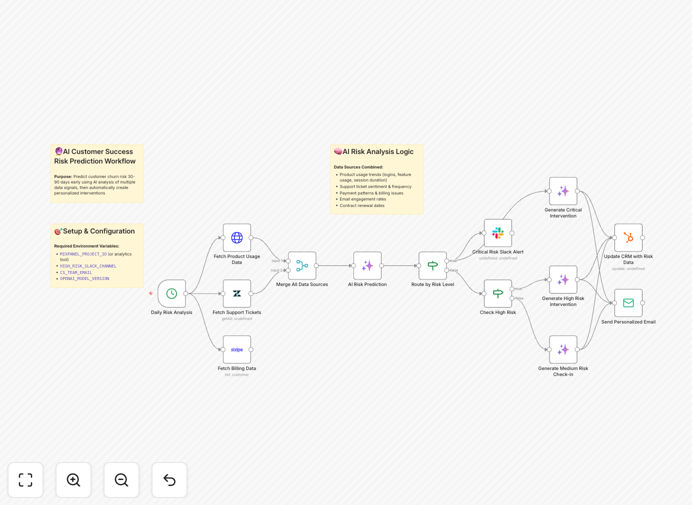This screenshot has height=505, width=692.
Task: Click the AI Risk Analysis Logic sticky note
Action: 376,179
